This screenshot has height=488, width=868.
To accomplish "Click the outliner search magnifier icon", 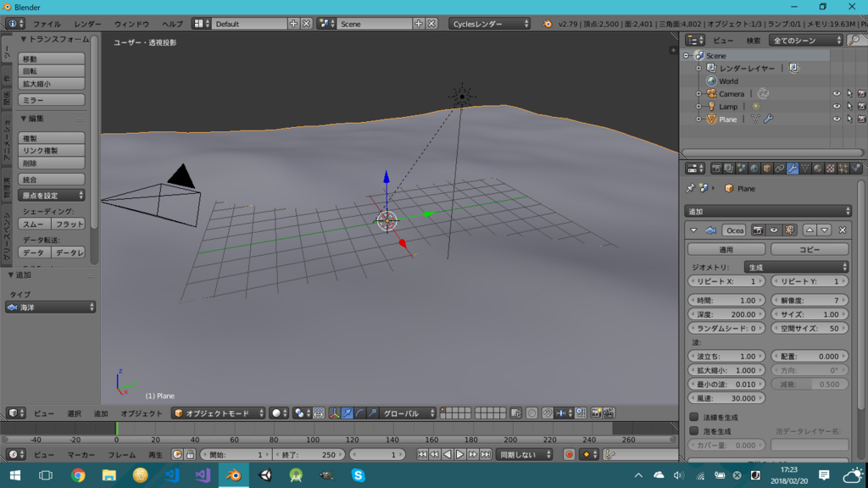I will (x=854, y=41).
